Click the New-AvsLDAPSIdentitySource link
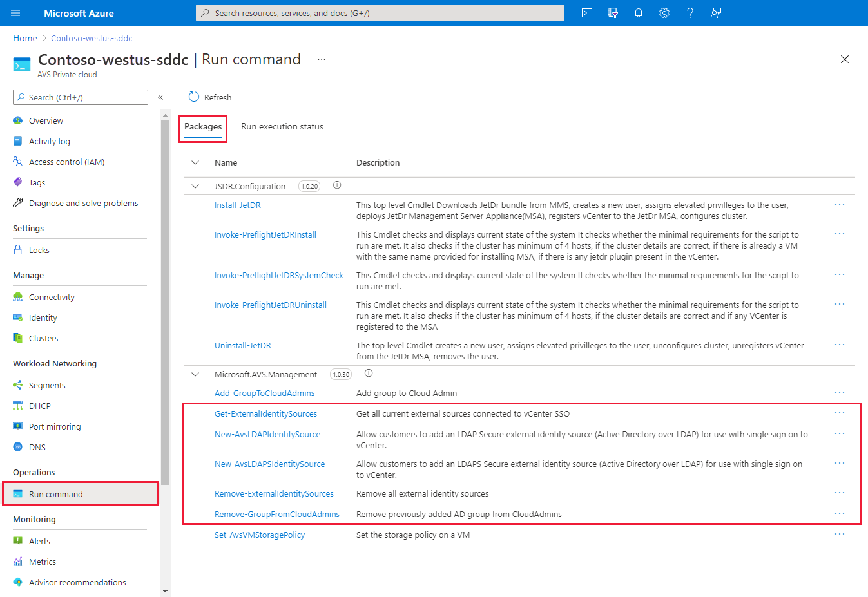Image resolution: width=868 pixels, height=597 pixels. point(269,464)
